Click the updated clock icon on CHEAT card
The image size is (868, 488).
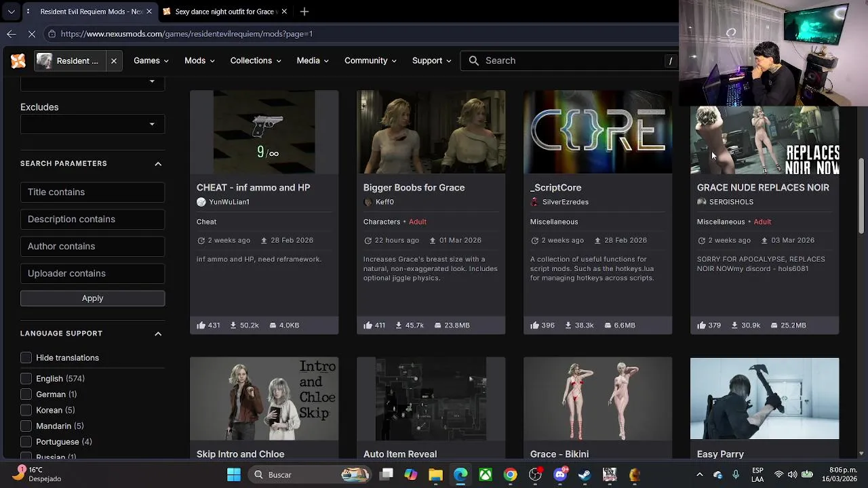coord(201,241)
